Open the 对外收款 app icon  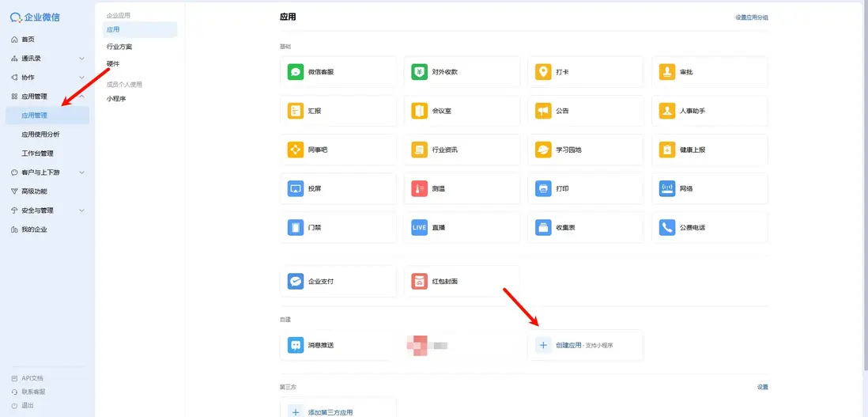(420, 72)
